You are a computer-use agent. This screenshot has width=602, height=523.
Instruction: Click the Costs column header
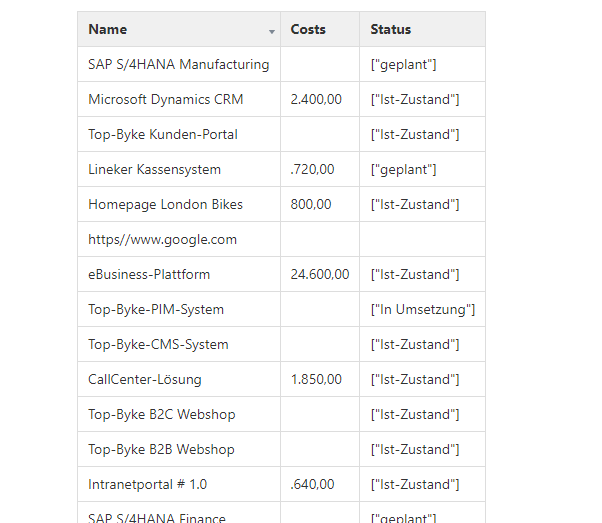coord(308,29)
